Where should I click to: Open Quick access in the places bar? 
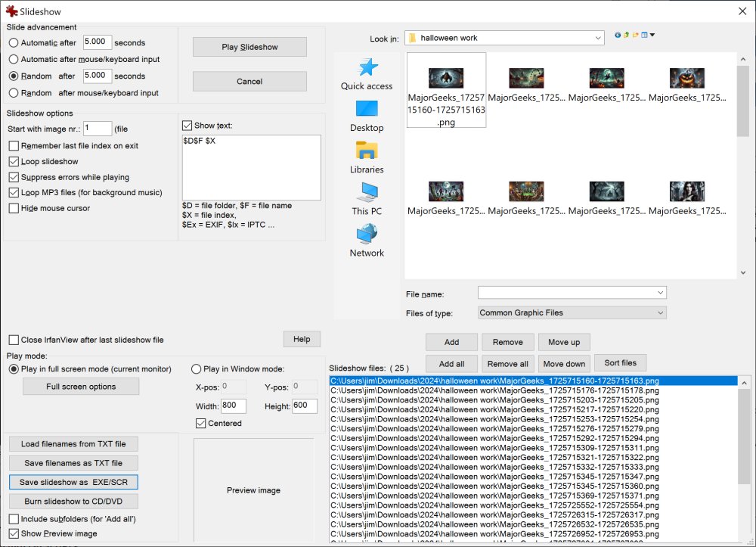367,74
